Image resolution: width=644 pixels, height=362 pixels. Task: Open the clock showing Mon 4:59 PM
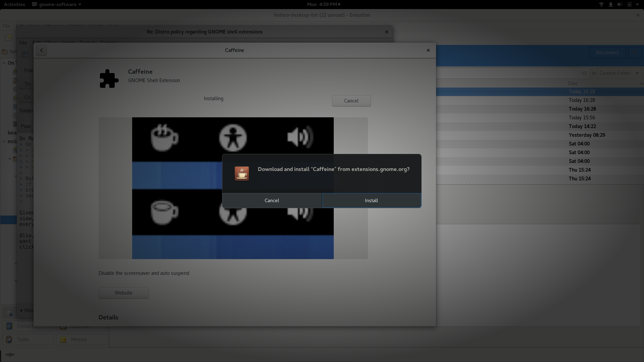tap(323, 4)
